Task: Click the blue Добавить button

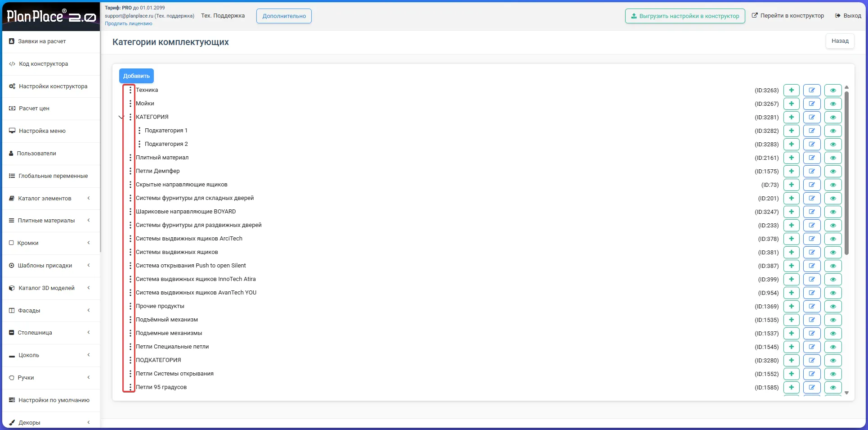Action: click(136, 76)
